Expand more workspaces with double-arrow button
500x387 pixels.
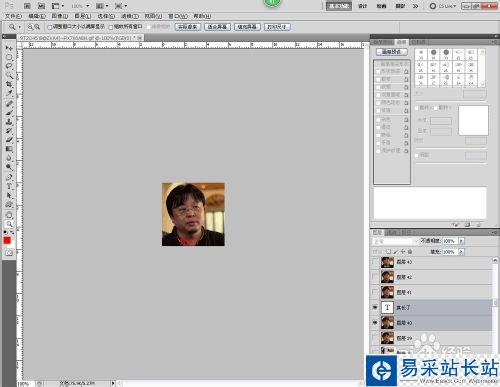pos(415,6)
